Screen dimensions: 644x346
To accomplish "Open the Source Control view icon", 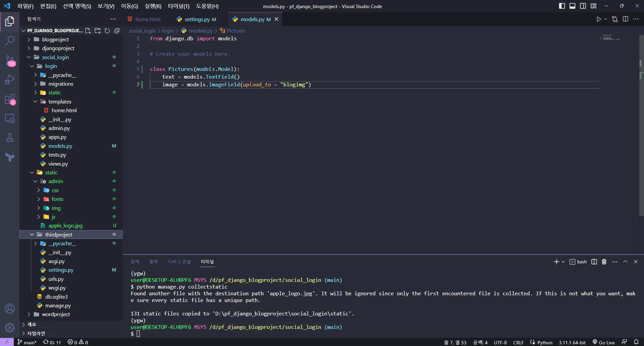I will [10, 60].
